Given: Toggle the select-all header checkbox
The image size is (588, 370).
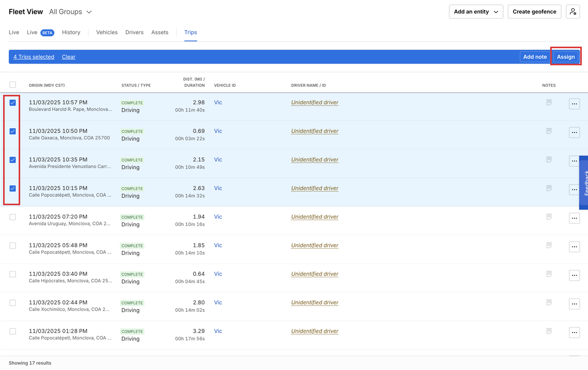Looking at the screenshot, I should coord(13,84).
